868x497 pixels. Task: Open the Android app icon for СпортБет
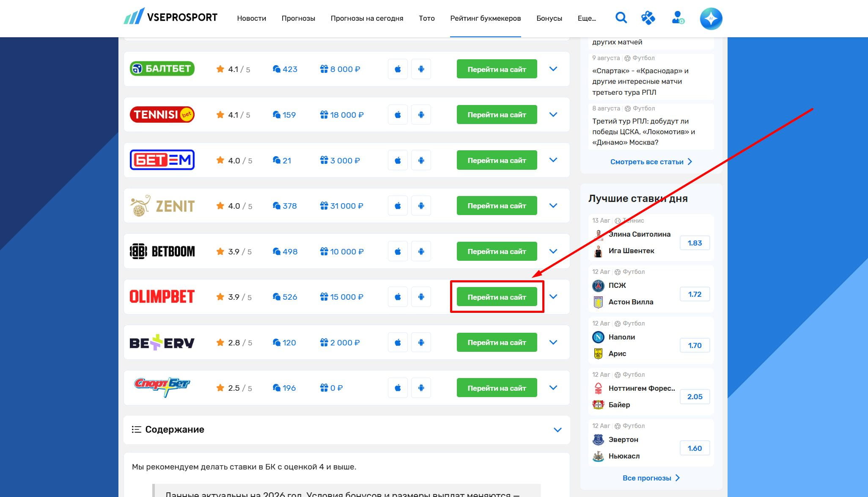tap(421, 388)
